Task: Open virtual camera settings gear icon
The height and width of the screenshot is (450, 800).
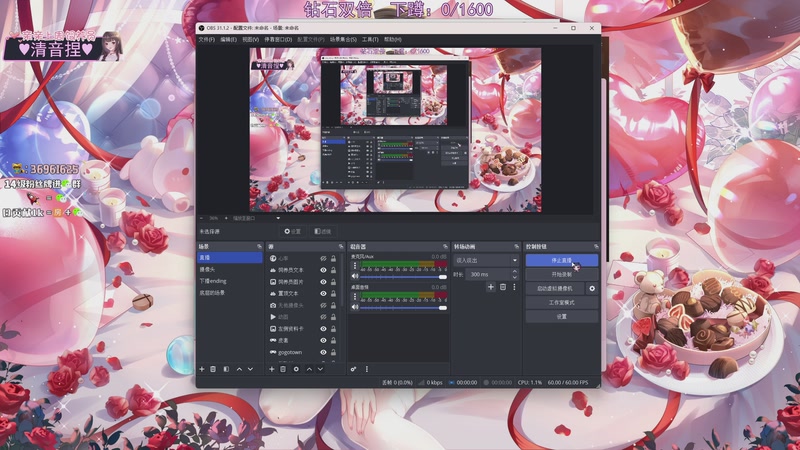Action: pos(592,288)
